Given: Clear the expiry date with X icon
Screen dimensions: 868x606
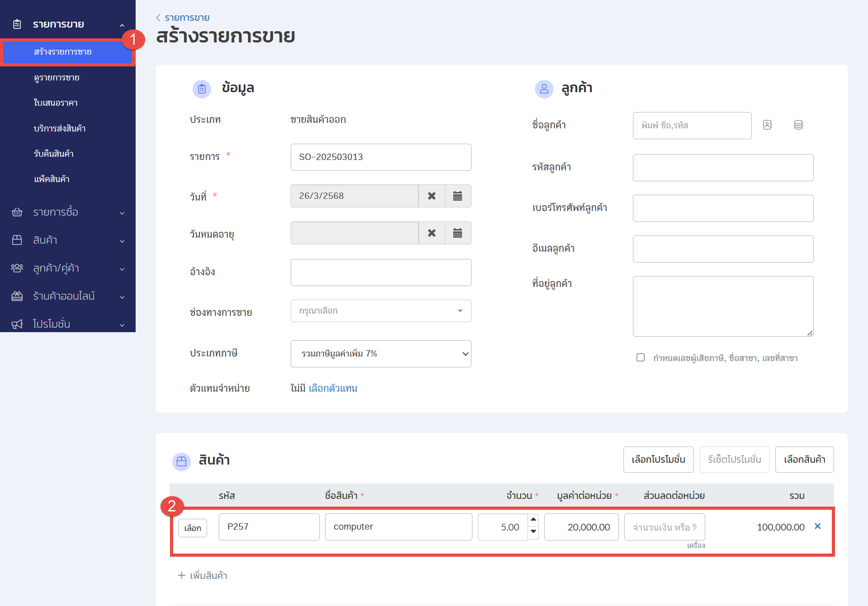Looking at the screenshot, I should coord(432,233).
